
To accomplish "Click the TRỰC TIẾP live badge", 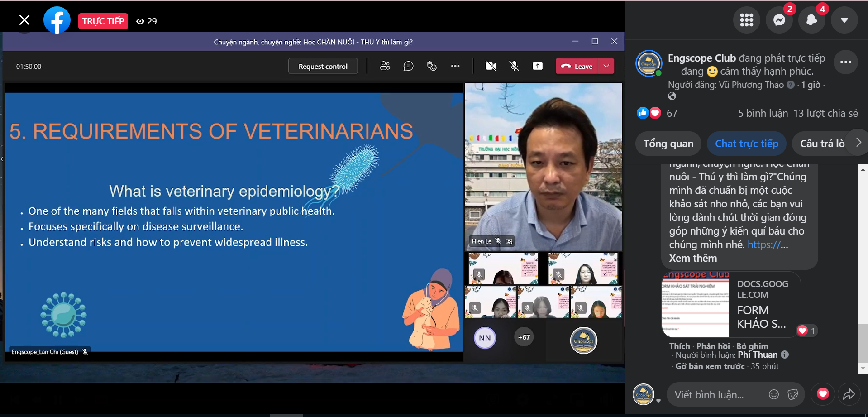I will click(x=103, y=21).
